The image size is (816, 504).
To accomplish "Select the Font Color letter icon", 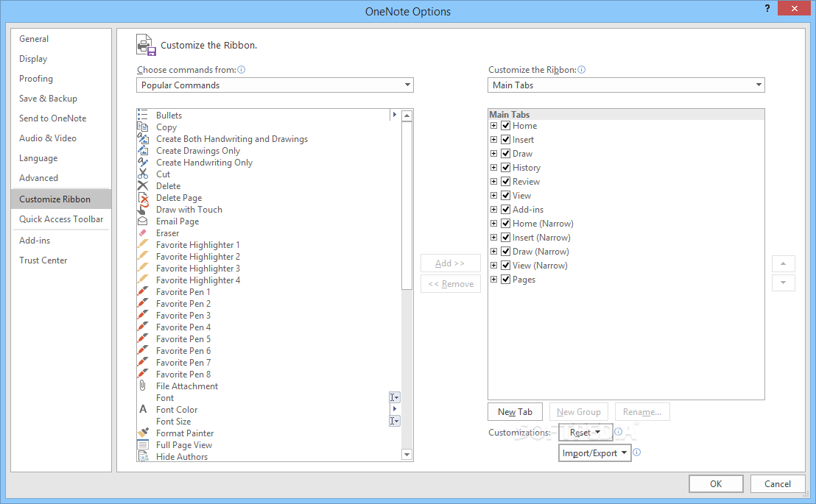I will 143,409.
